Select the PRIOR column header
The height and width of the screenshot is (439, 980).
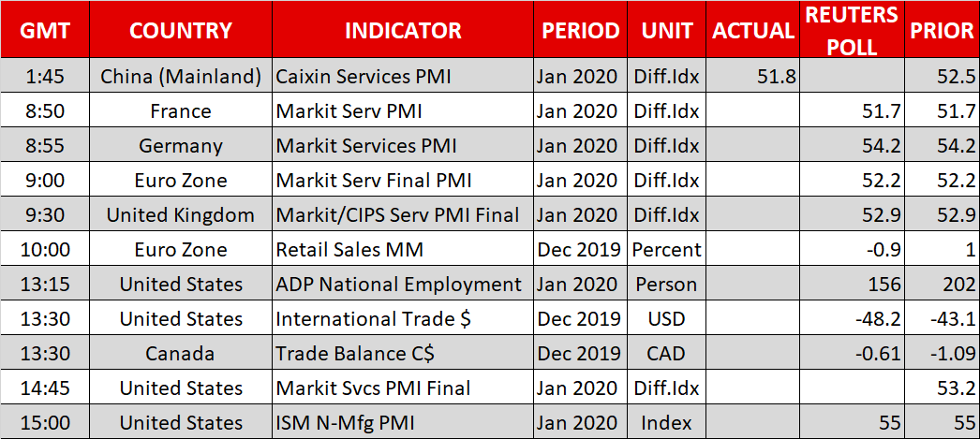pyautogui.click(x=942, y=30)
